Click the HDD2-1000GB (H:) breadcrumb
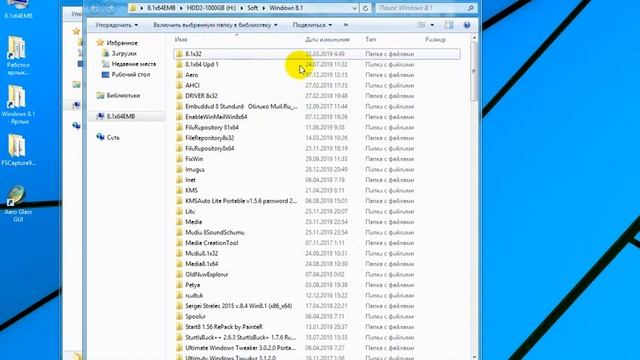Viewport: 640px width, 360px height. point(211,8)
